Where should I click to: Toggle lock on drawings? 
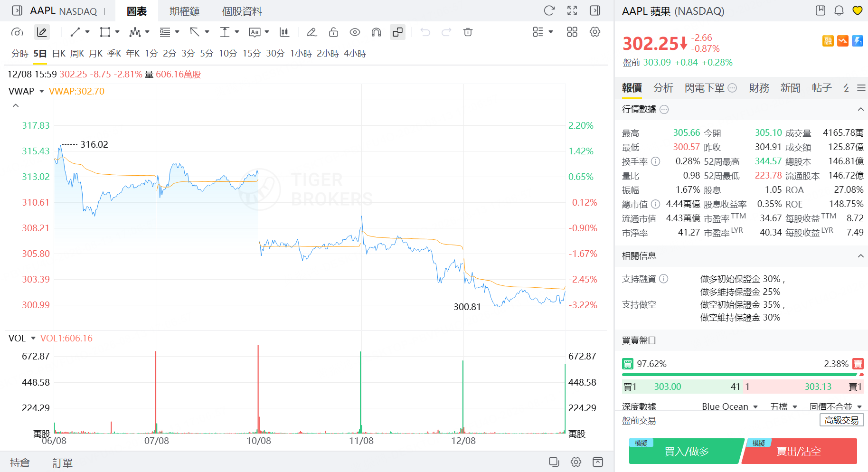[333, 32]
